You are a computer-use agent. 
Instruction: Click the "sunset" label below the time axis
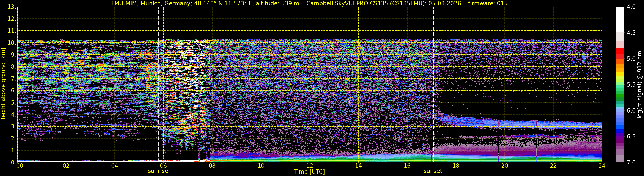pyautogui.click(x=433, y=171)
